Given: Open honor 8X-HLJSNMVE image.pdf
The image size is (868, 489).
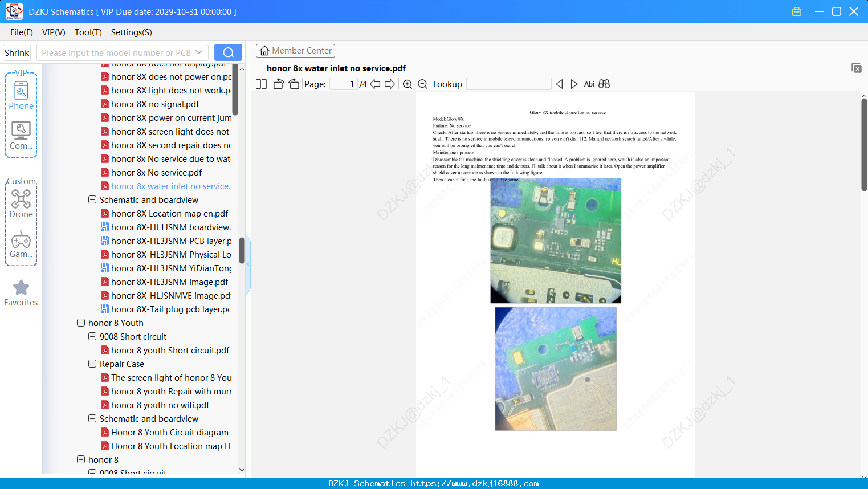Looking at the screenshot, I should pyautogui.click(x=166, y=296).
